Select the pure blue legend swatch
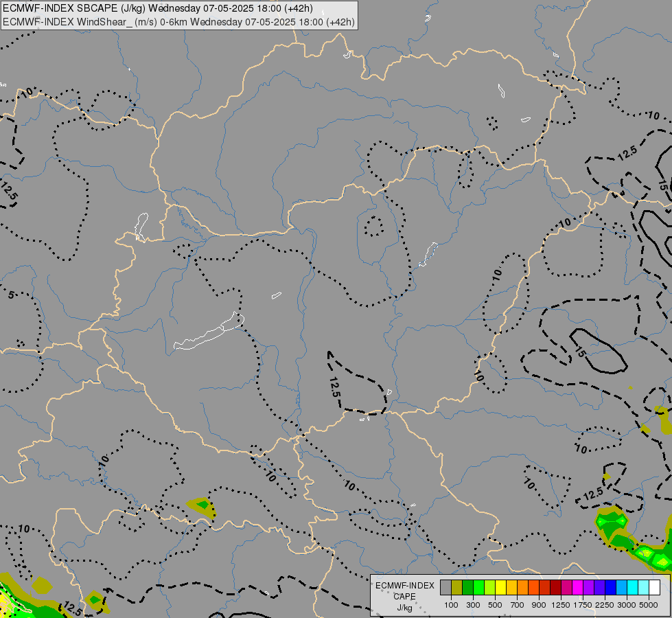The height and width of the screenshot is (618, 672). (610, 587)
